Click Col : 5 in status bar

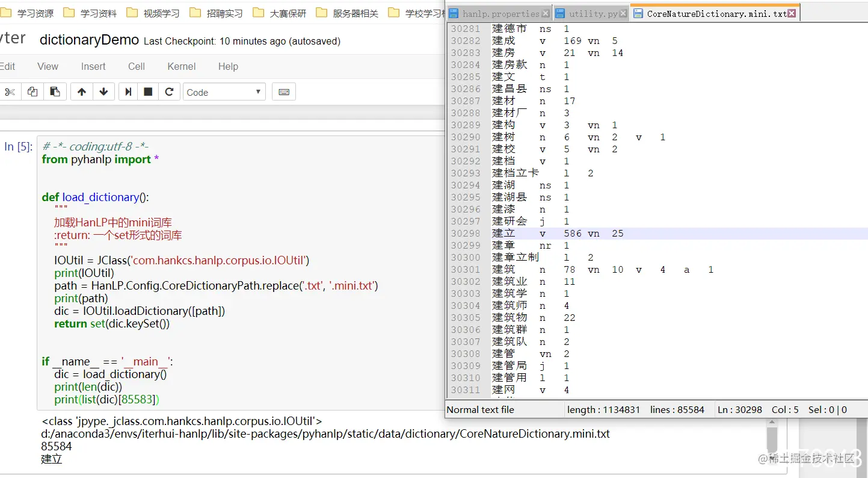786,410
